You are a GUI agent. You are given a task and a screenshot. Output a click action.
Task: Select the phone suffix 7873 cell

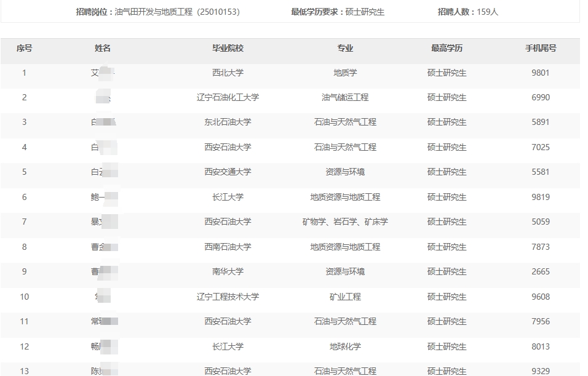pyautogui.click(x=541, y=247)
